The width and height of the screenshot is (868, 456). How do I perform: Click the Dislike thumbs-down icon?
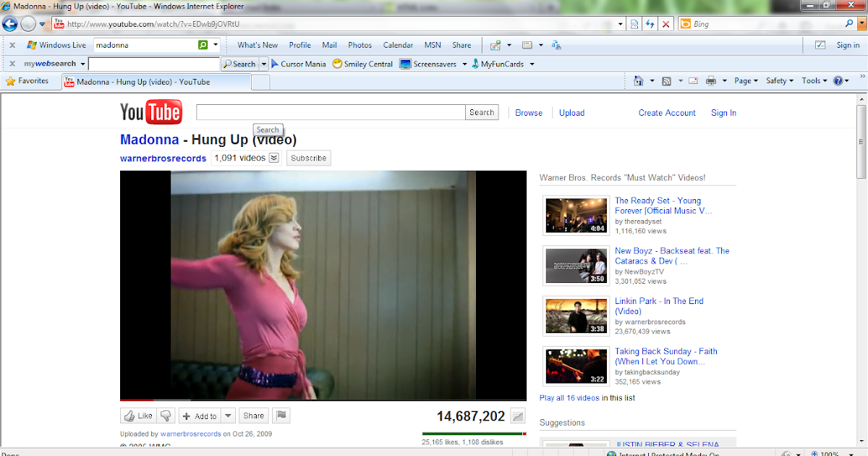tap(166, 415)
